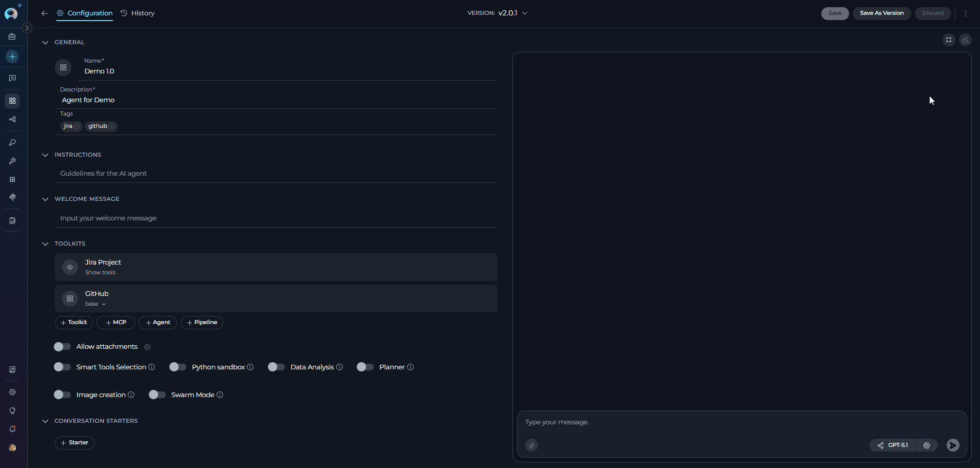Collapse the GENERAL section
980x468 pixels.
[x=45, y=43]
